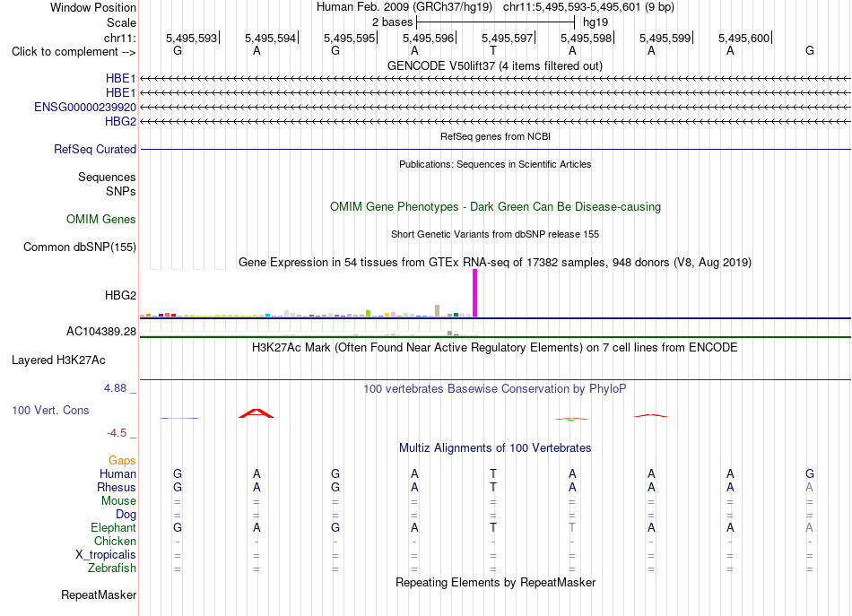Click Repeating Elements by RepeatMasker title

(x=495, y=582)
